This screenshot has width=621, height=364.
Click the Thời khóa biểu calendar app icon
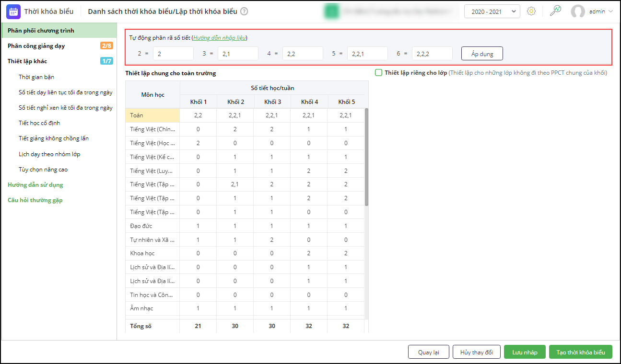(x=13, y=11)
